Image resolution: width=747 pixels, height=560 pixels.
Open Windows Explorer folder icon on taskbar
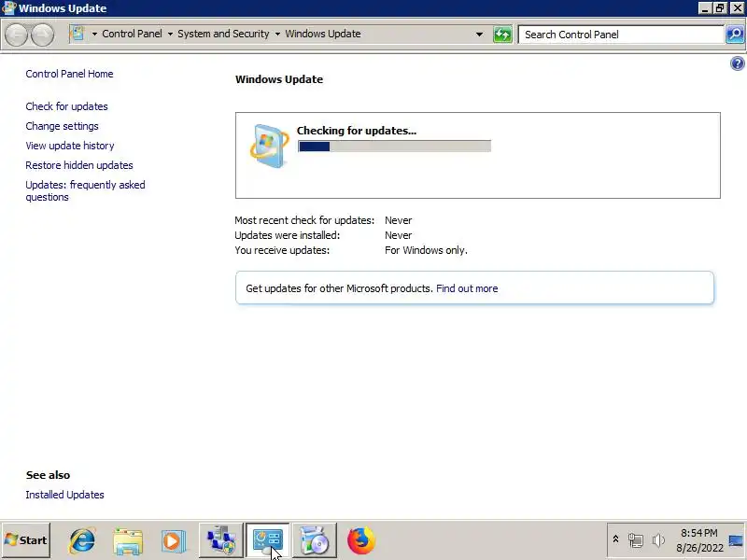(x=128, y=541)
